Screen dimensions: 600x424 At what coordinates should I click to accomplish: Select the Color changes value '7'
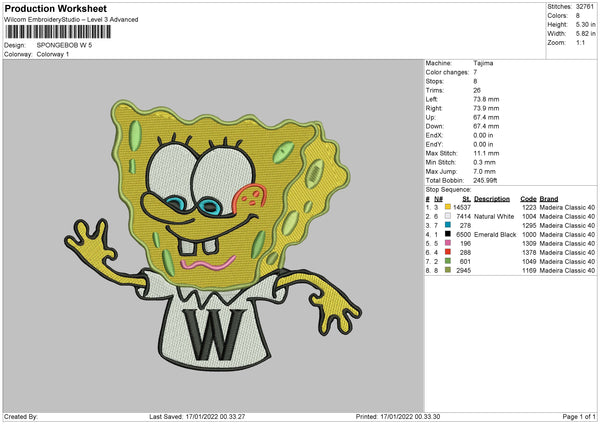pos(475,72)
